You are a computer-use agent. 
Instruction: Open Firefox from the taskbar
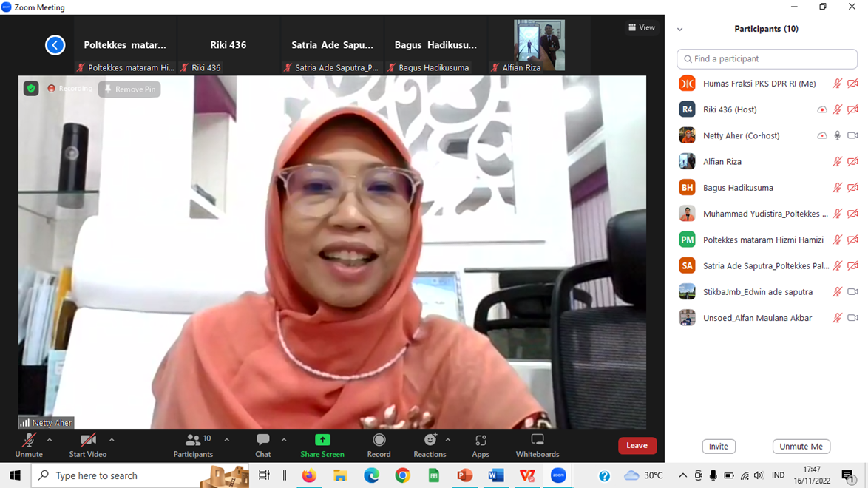coord(309,476)
